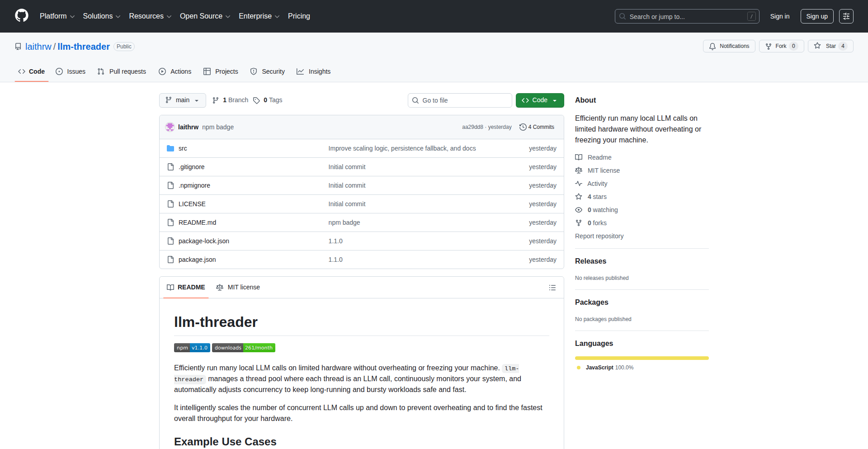The height and width of the screenshot is (449, 868).
Task: Click the GitHub logo icon
Action: pos(22,16)
